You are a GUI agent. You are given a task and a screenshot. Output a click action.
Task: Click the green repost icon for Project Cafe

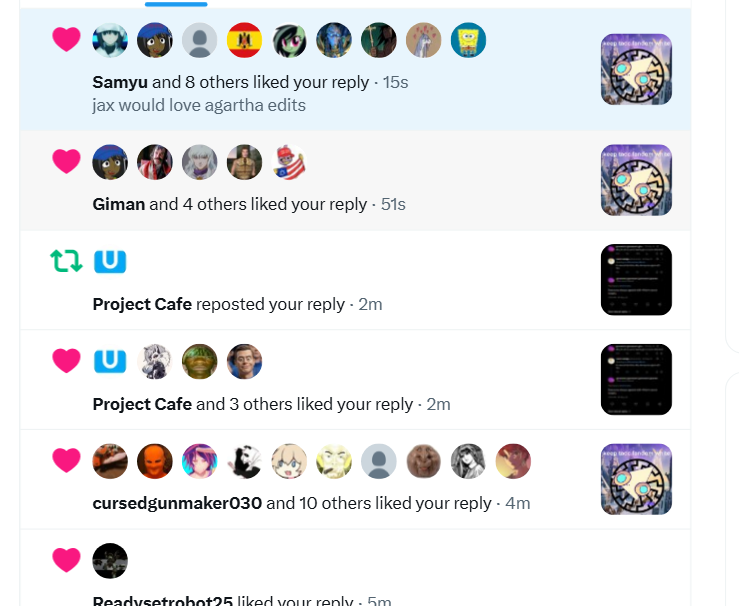pyautogui.click(x=66, y=261)
